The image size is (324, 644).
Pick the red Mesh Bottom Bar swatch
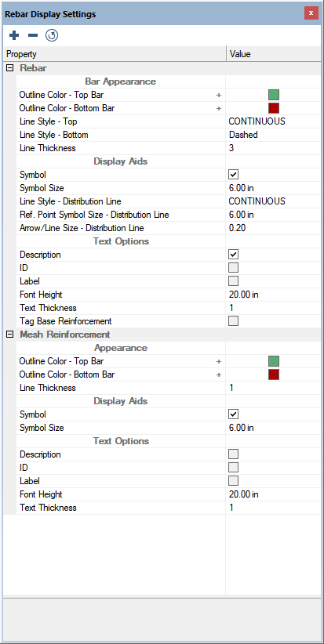coord(274,374)
